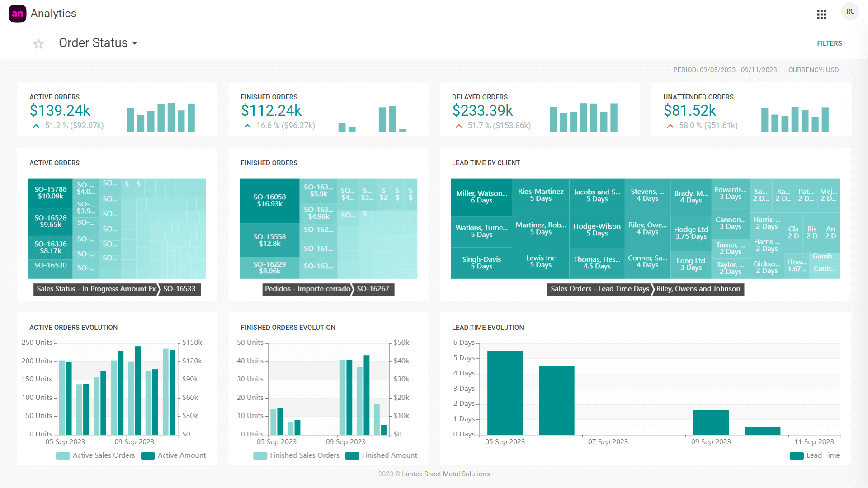Viewport: 868px width, 488px height.
Task: Click the Analytics app logo icon
Action: point(18,14)
